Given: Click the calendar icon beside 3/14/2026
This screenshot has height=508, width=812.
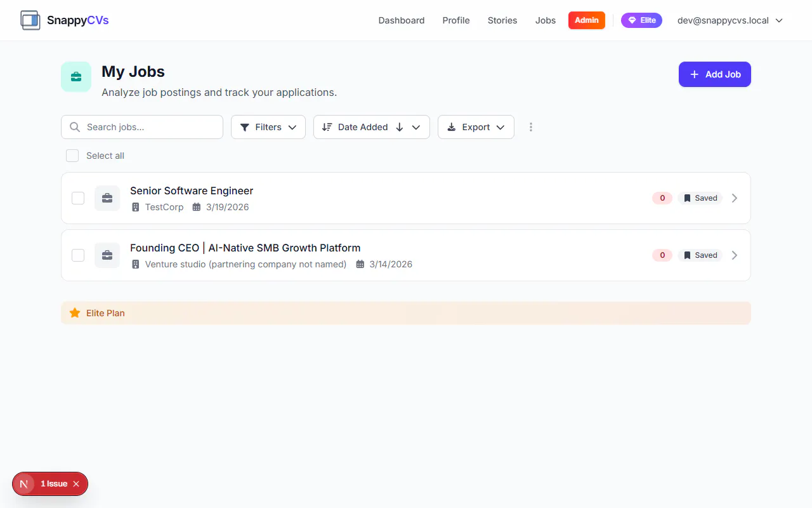Looking at the screenshot, I should [x=360, y=264].
